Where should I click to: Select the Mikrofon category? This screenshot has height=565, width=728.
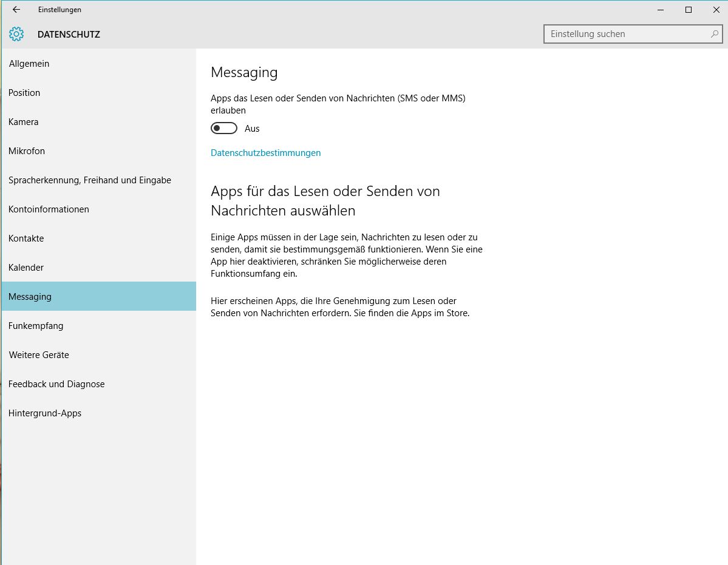point(99,151)
